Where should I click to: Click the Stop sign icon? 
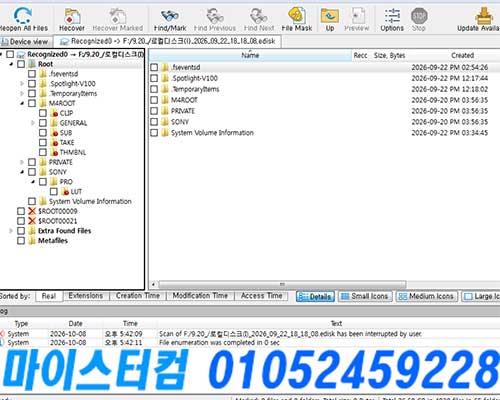point(419,15)
